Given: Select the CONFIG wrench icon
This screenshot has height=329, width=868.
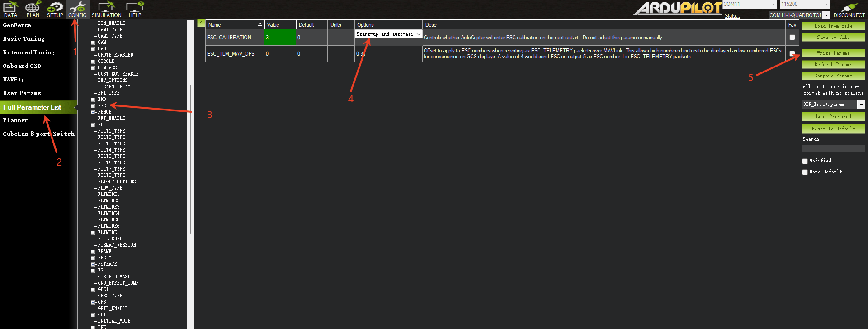Looking at the screenshot, I should (x=77, y=9).
